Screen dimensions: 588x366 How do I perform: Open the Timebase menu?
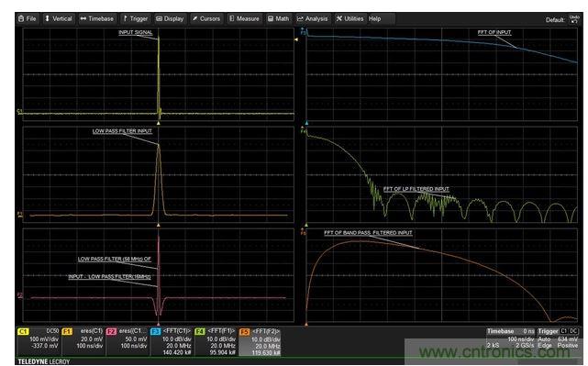97,18
